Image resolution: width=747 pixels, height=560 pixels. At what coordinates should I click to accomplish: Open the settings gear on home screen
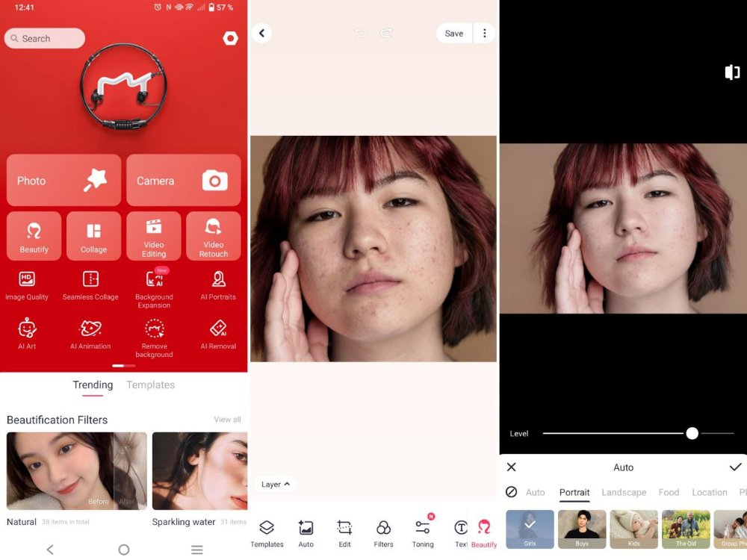click(231, 37)
